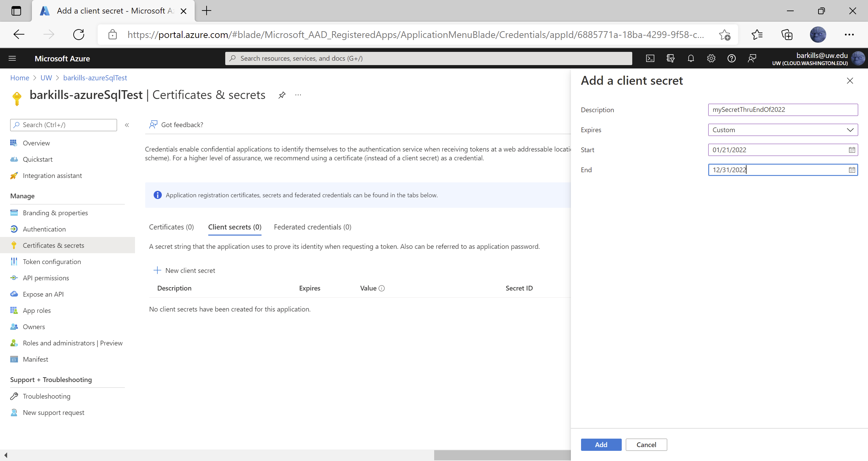Open Cloud Shell from the top bar
This screenshot has width=868, height=461.
(x=650, y=58)
